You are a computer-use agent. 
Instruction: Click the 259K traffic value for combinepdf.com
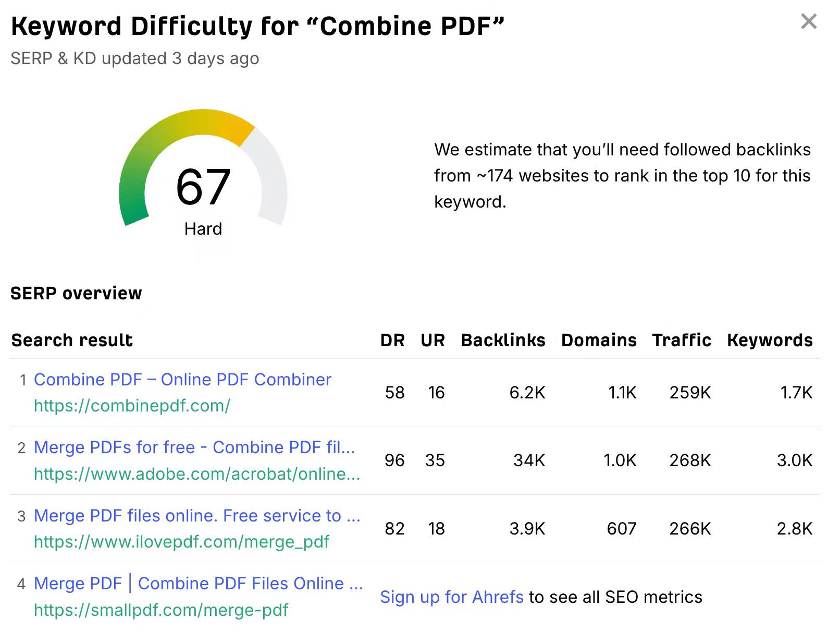(690, 393)
